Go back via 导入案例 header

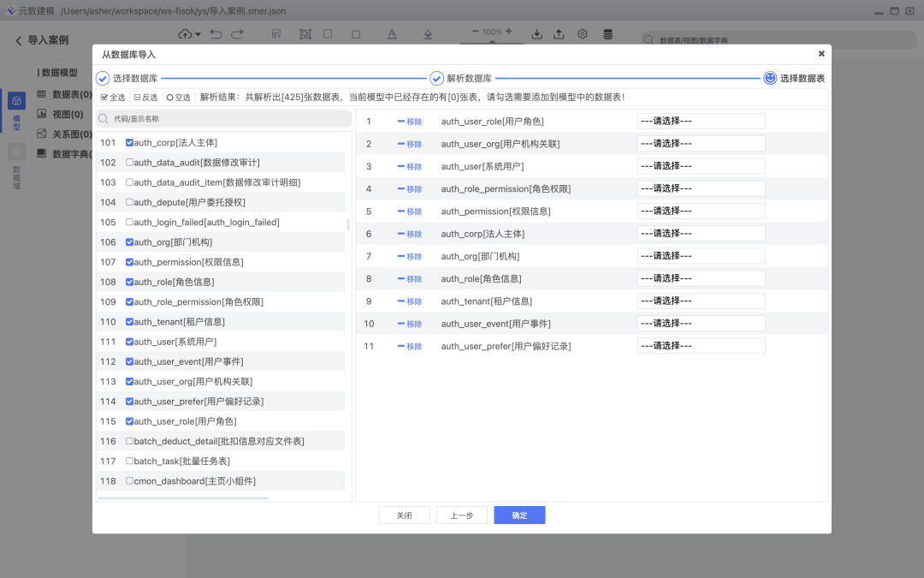pyautogui.click(x=41, y=39)
